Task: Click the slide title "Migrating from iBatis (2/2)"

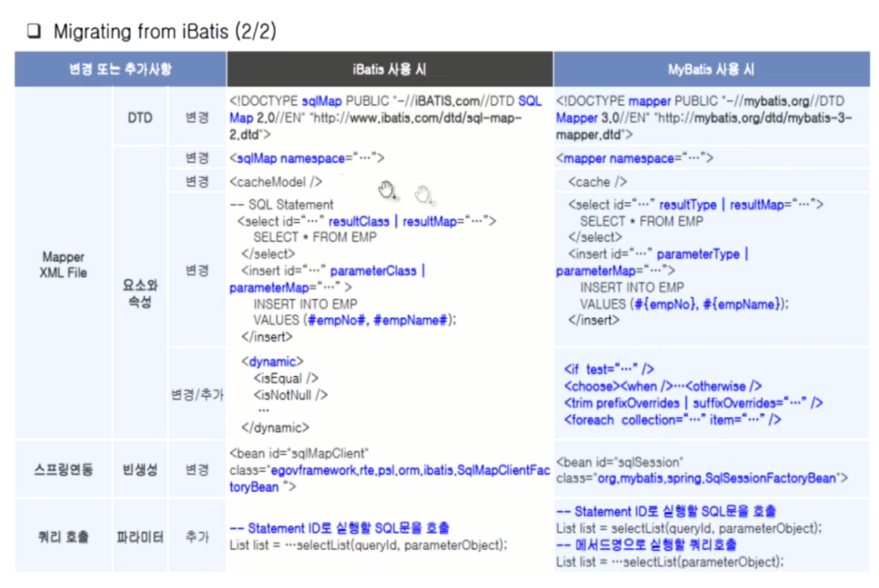Action: (x=165, y=31)
